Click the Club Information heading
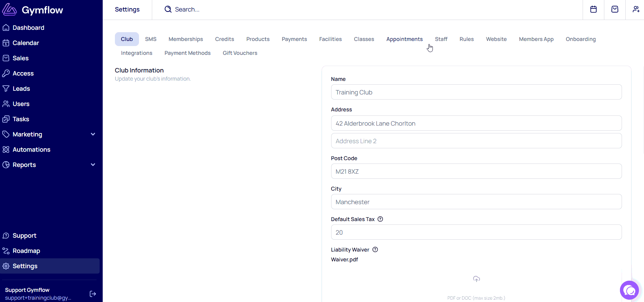This screenshot has width=644, height=302. tap(139, 70)
